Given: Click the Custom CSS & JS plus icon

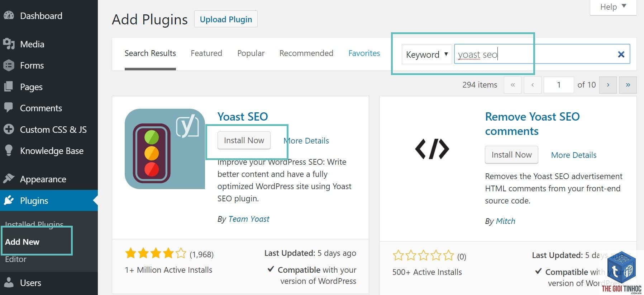Looking at the screenshot, I should 9,129.
